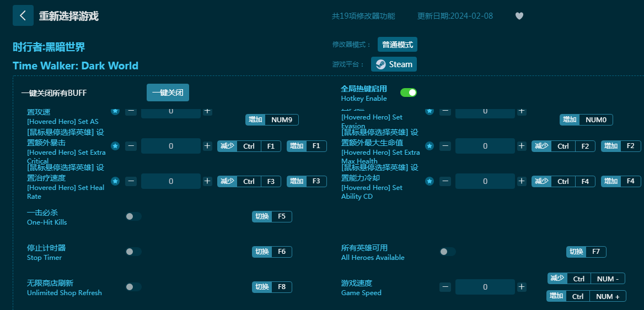Click the Set Extra Critical value field
The image size is (644, 310).
click(171, 146)
